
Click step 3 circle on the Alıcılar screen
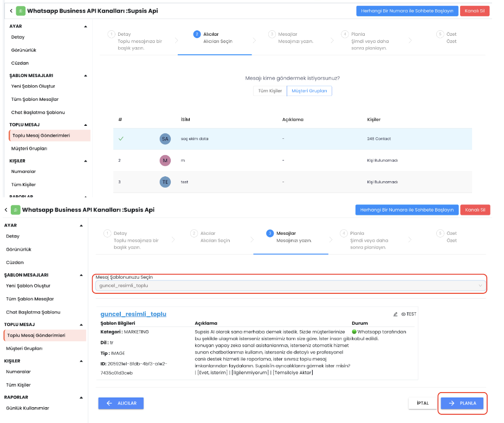(x=272, y=34)
